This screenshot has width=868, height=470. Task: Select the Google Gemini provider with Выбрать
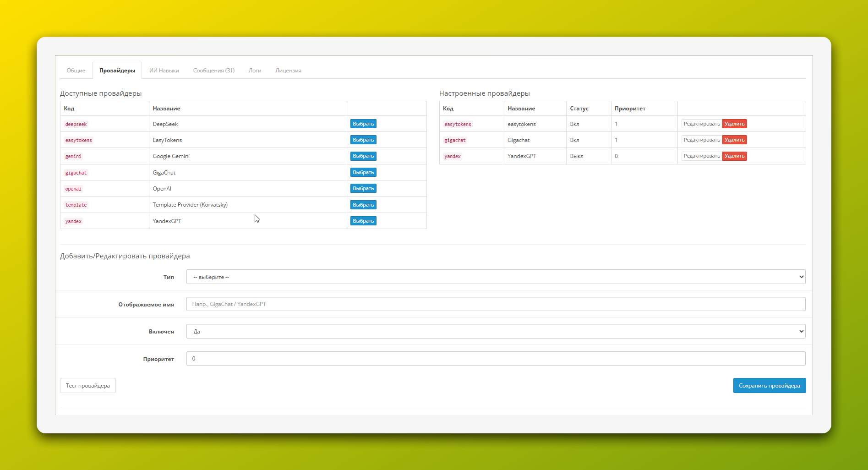click(363, 156)
